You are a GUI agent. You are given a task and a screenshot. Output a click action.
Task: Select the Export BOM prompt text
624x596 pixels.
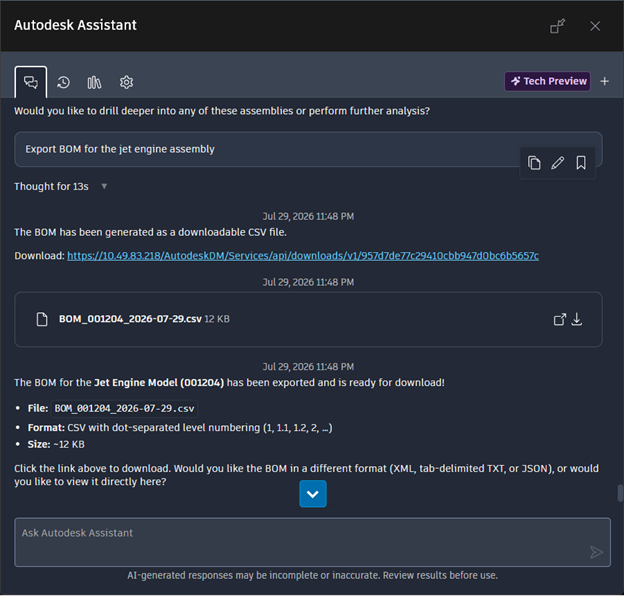coord(120,149)
